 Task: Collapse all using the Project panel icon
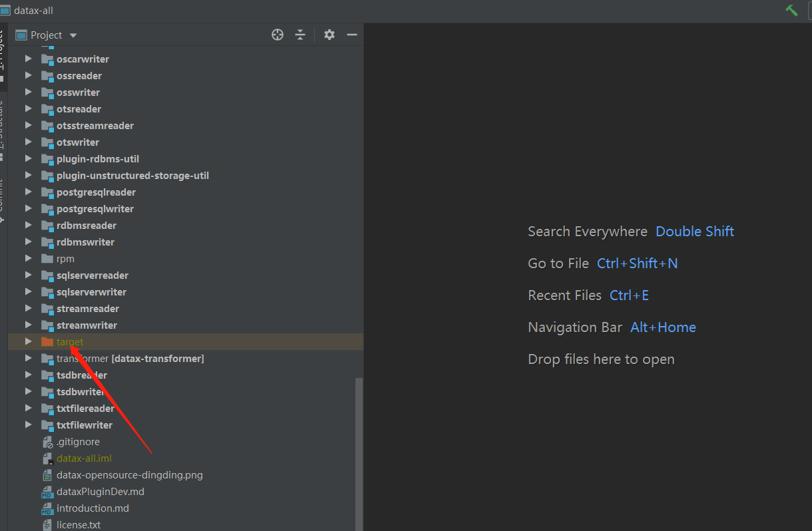(300, 35)
